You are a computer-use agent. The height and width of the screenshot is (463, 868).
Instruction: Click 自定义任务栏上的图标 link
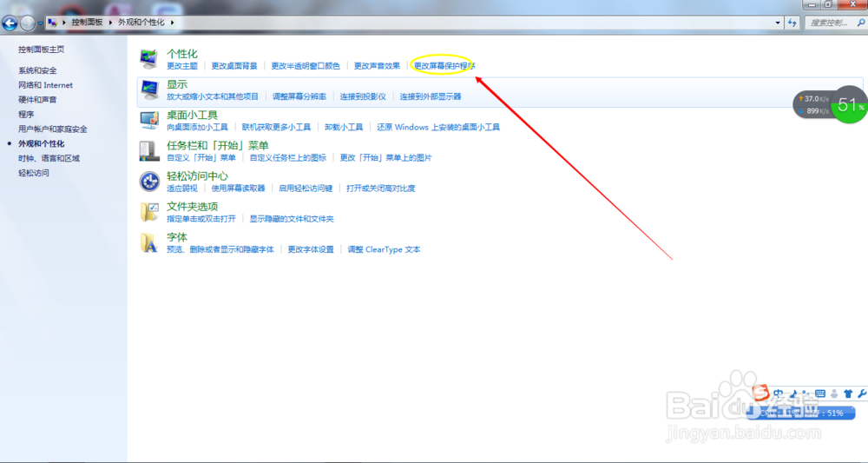coord(288,158)
